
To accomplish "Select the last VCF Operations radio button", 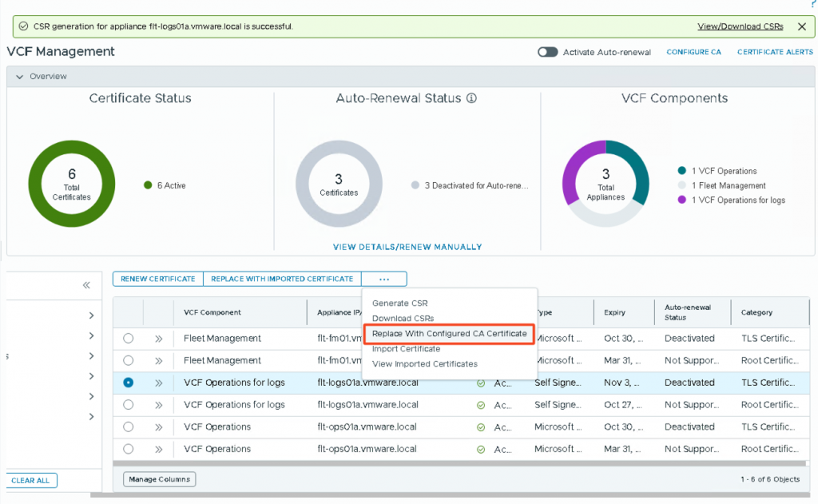I will [129, 449].
